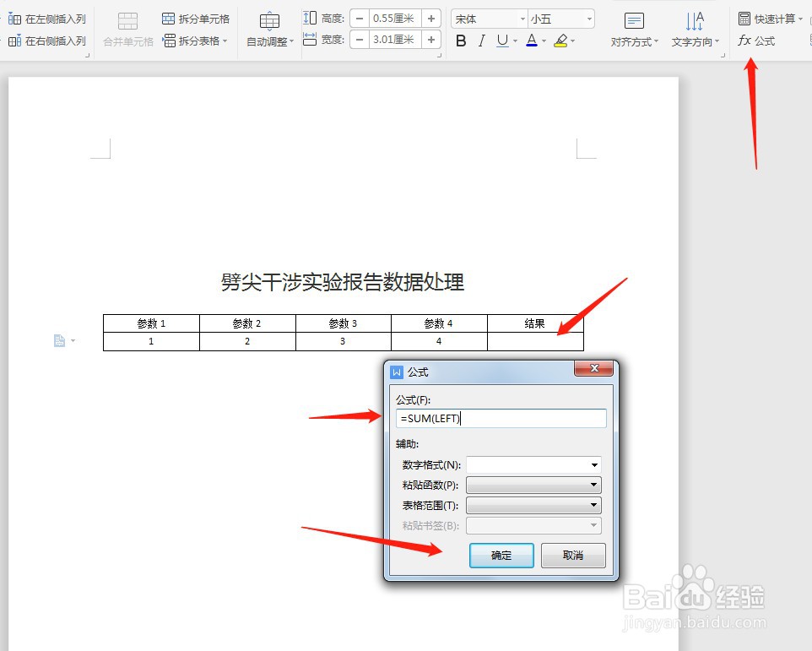Decrease the column width value
This screenshot has width=812, height=651.
tap(360, 40)
